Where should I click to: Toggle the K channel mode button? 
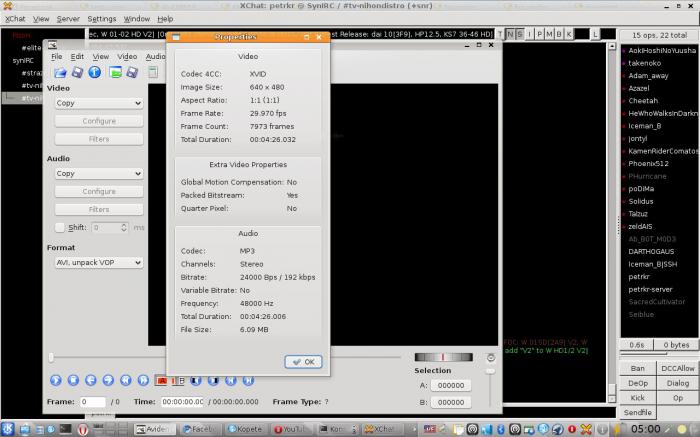[x=569, y=34]
